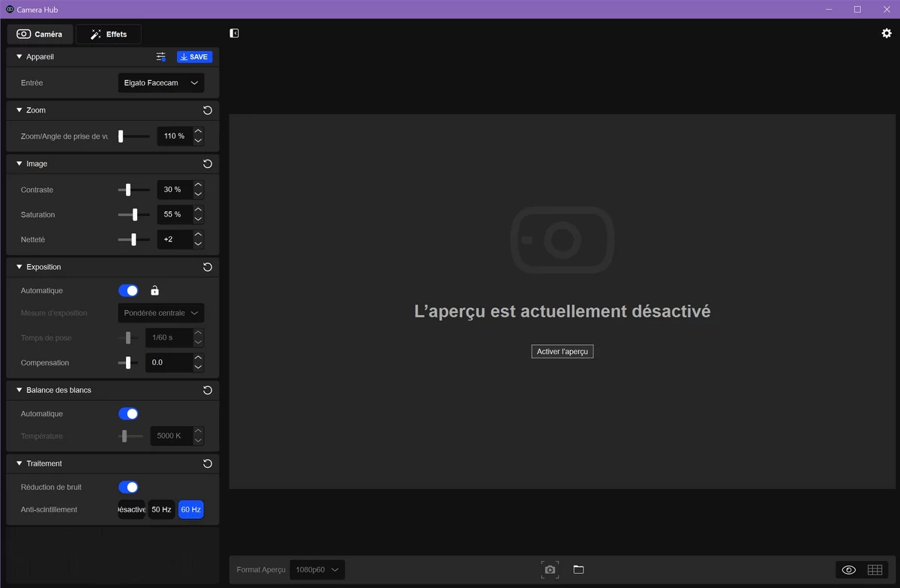Click the SAVE button

click(194, 57)
